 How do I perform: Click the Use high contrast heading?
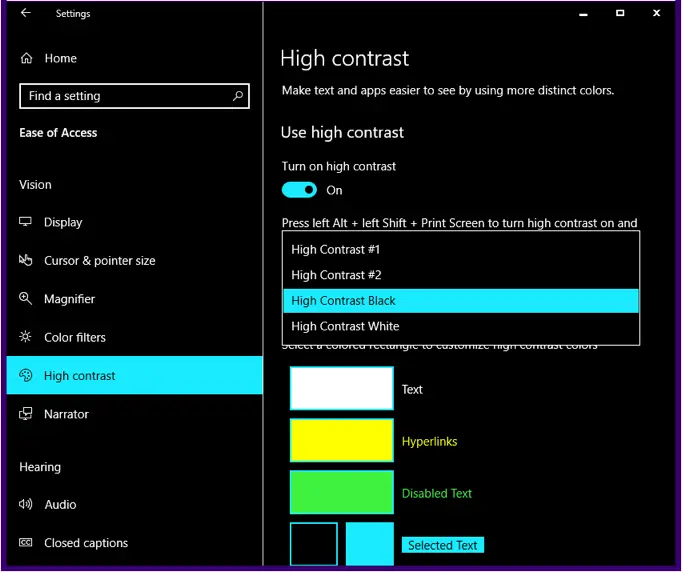click(342, 132)
